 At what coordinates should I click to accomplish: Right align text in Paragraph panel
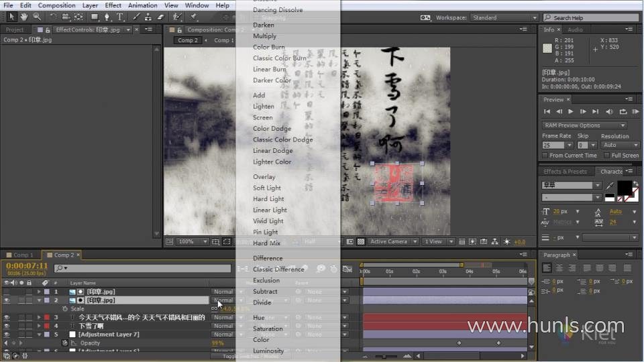(x=572, y=268)
